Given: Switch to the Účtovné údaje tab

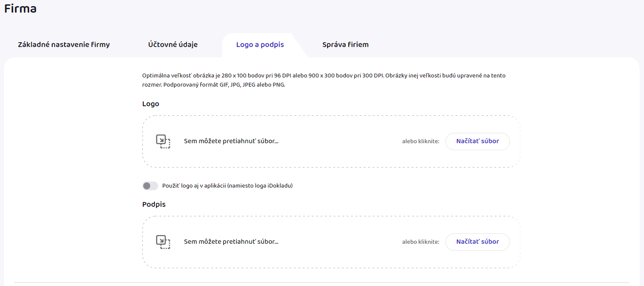Looking at the screenshot, I should (173, 45).
